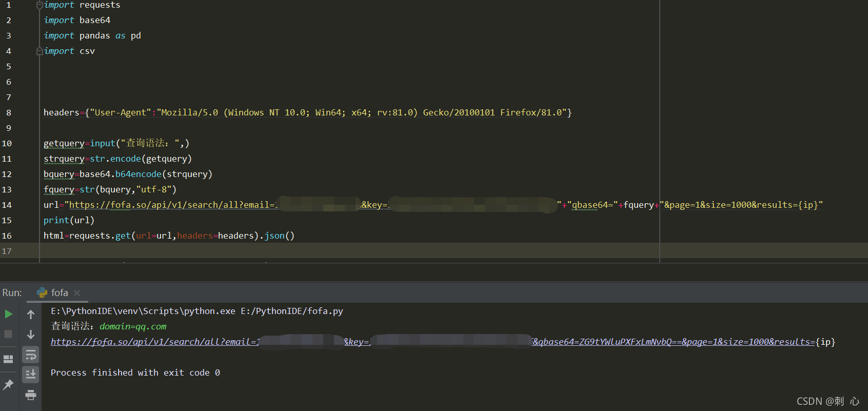Toggle scroll to end of output
The image size is (868, 411).
(31, 374)
